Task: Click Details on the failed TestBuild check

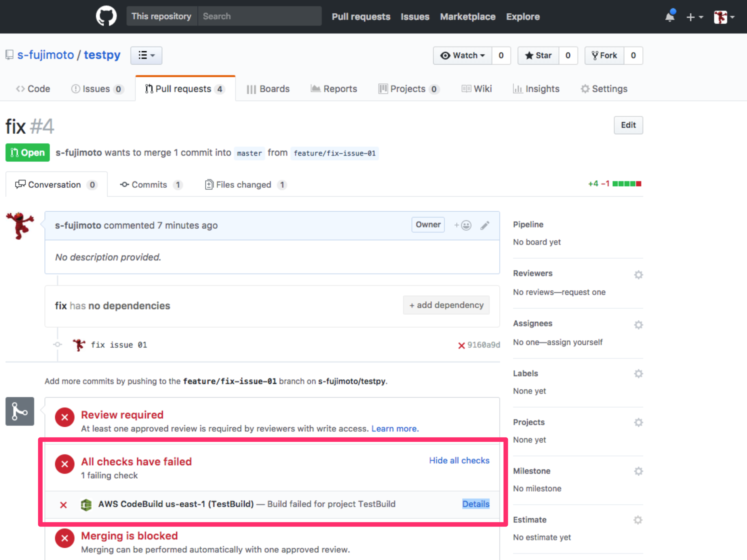Action: coord(476,504)
